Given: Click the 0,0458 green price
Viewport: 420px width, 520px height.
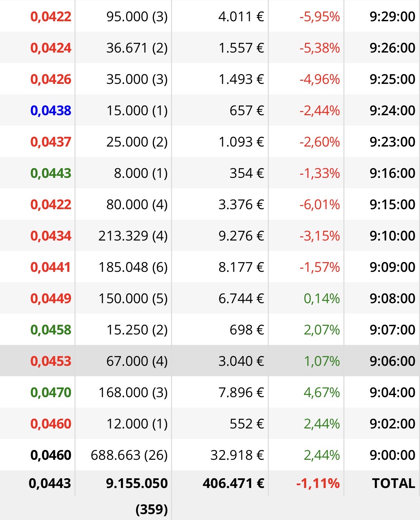Looking at the screenshot, I should pyautogui.click(x=51, y=330).
